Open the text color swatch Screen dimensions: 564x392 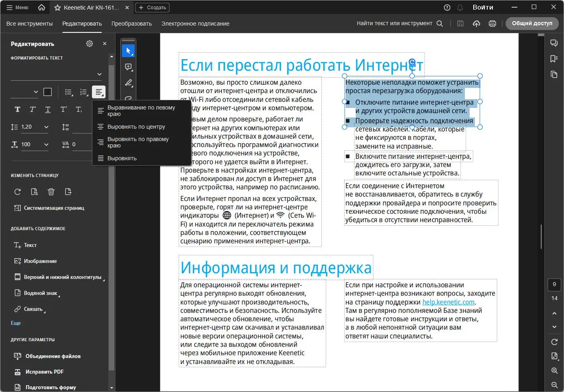coord(47,92)
